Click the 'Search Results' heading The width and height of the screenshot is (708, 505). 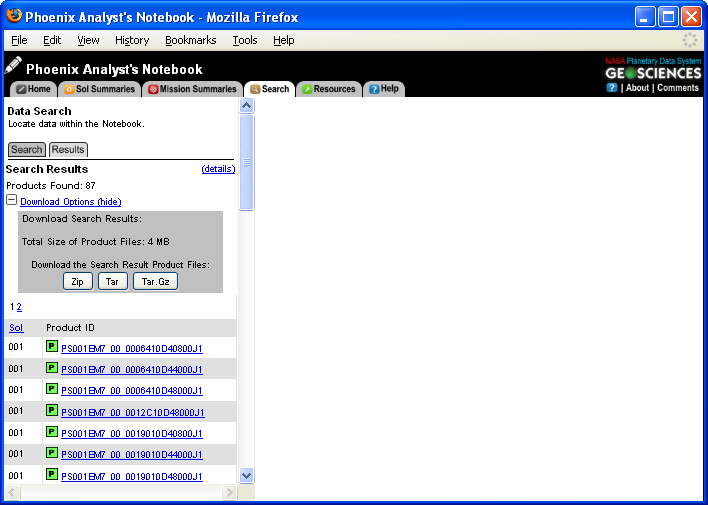click(x=47, y=169)
